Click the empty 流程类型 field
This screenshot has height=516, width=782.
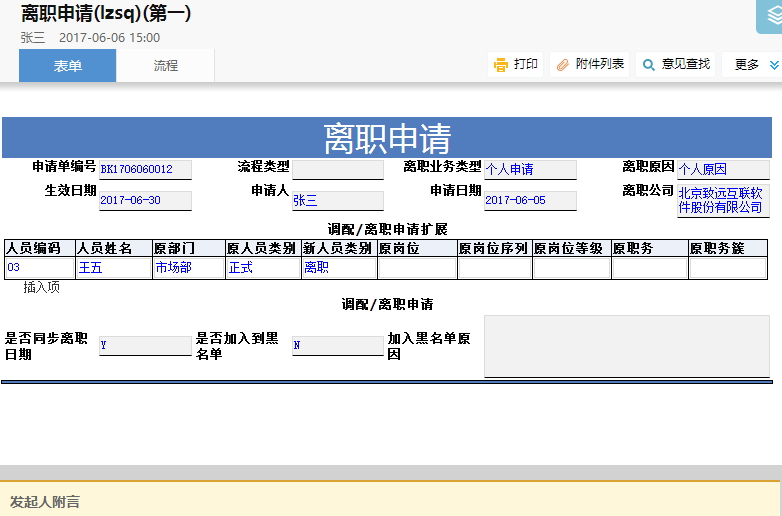coord(337,170)
